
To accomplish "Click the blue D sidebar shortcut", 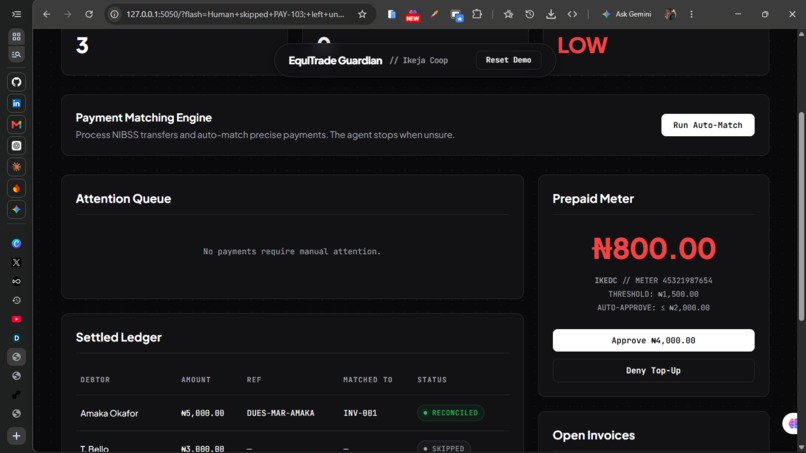I will tap(16, 338).
